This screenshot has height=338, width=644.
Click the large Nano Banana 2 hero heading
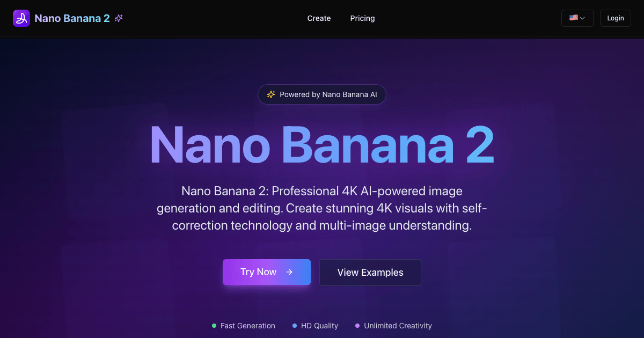[322, 145]
